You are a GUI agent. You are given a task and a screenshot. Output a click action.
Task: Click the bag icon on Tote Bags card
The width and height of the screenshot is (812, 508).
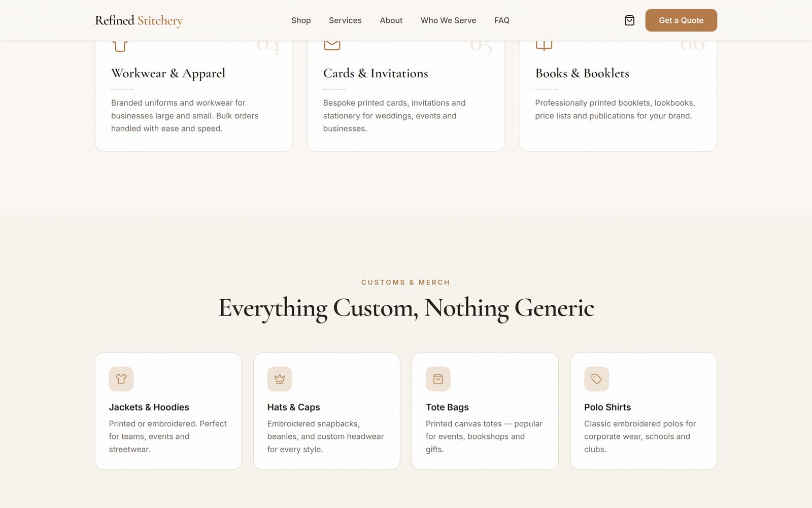coord(438,379)
